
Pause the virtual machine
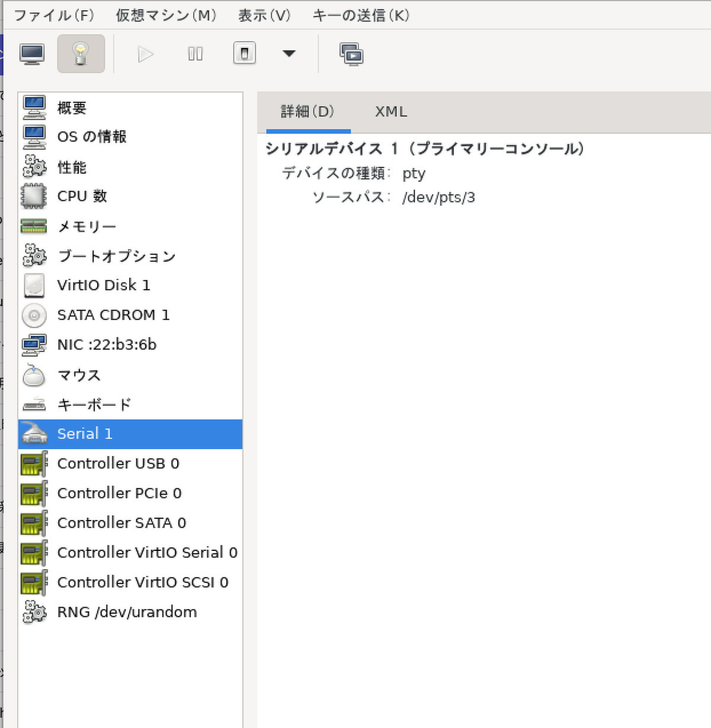tap(195, 54)
